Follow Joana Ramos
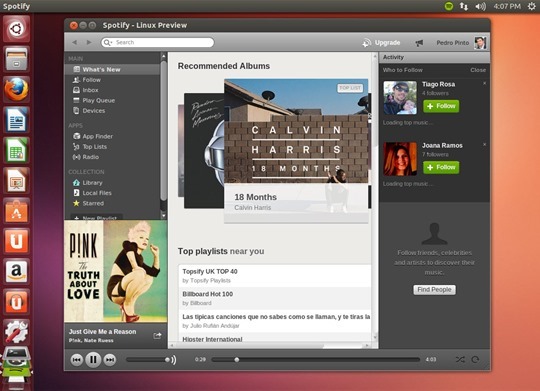The width and height of the screenshot is (540, 391). (441, 167)
